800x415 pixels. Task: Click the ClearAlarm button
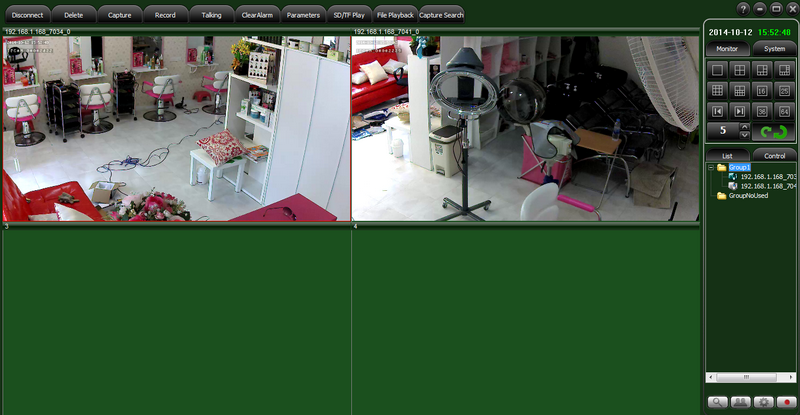click(257, 15)
